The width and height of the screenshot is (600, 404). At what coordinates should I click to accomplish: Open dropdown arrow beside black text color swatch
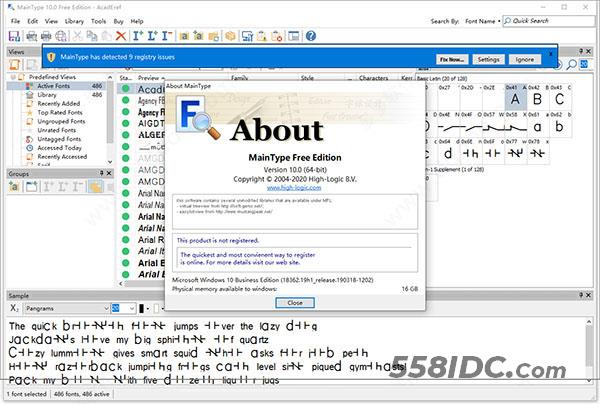tap(148, 308)
